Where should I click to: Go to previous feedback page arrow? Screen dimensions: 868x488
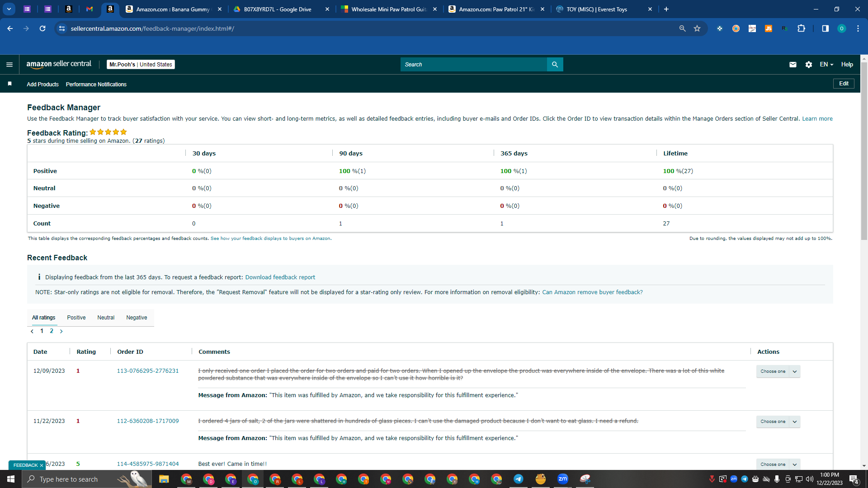32,331
